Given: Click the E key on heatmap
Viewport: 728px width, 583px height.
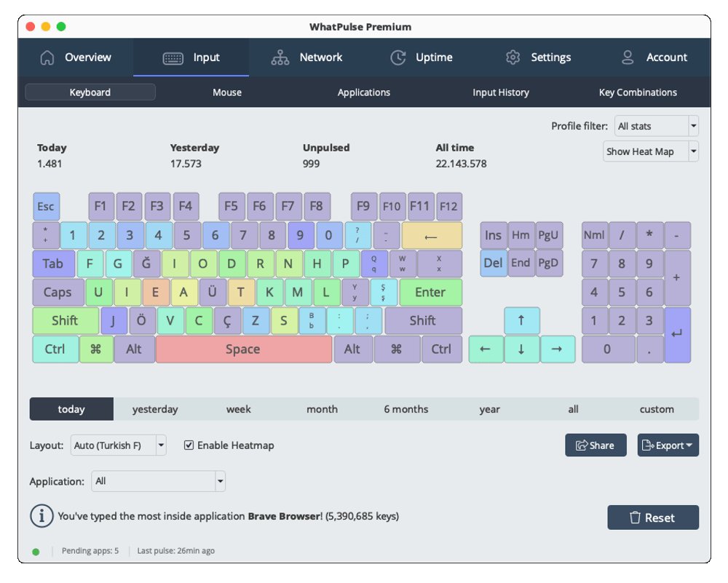Looking at the screenshot, I should (x=156, y=292).
